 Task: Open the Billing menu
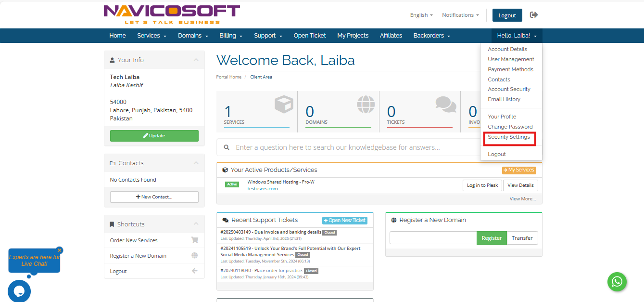[x=231, y=36]
